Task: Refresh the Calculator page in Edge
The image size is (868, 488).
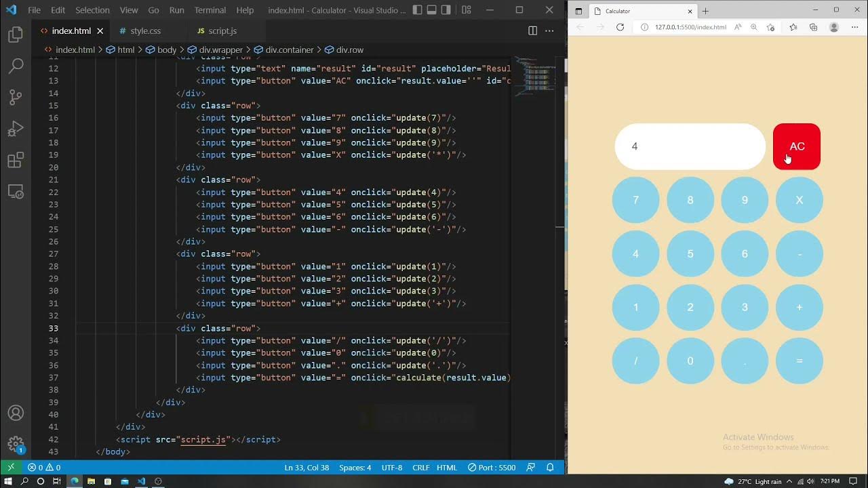Action: click(x=620, y=27)
